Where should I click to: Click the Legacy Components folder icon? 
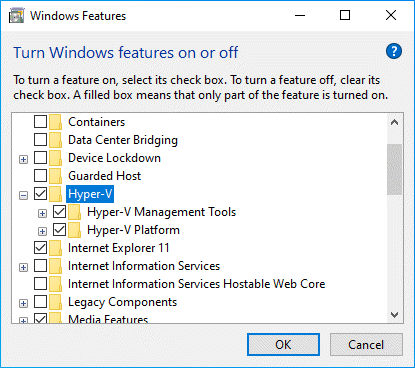55,302
